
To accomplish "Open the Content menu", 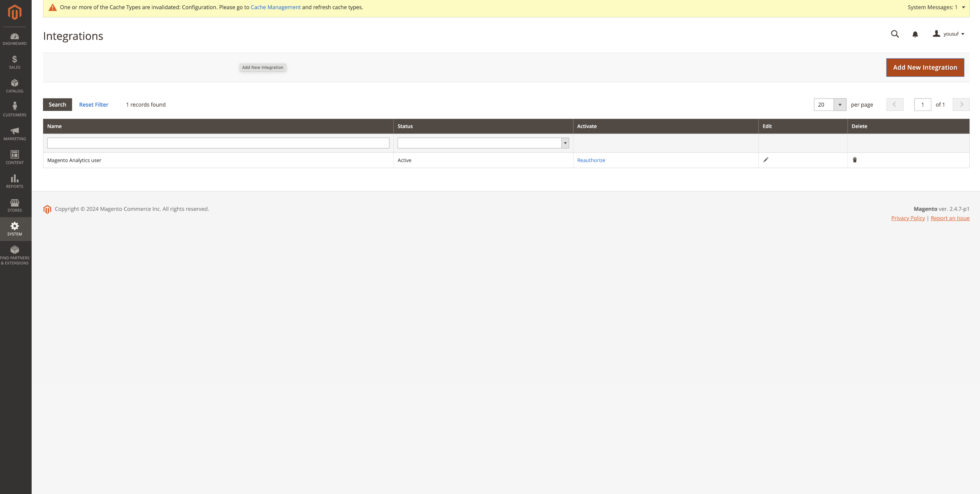I will click(15, 157).
